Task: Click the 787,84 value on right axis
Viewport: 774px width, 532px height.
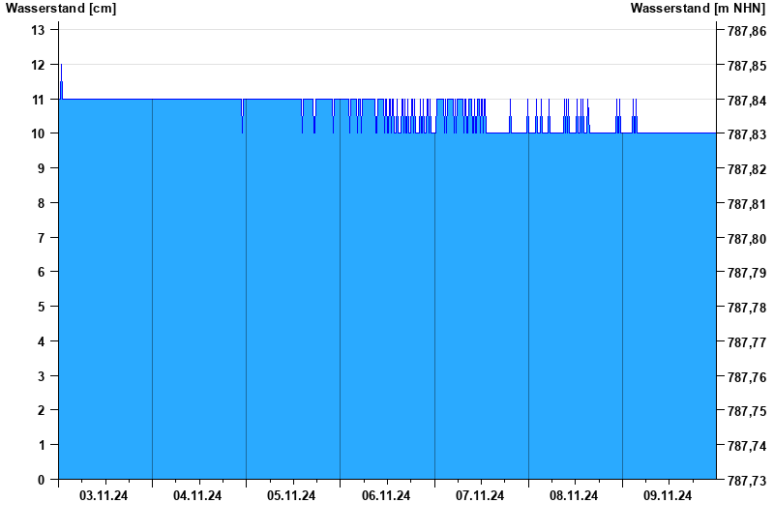Action: click(x=746, y=101)
